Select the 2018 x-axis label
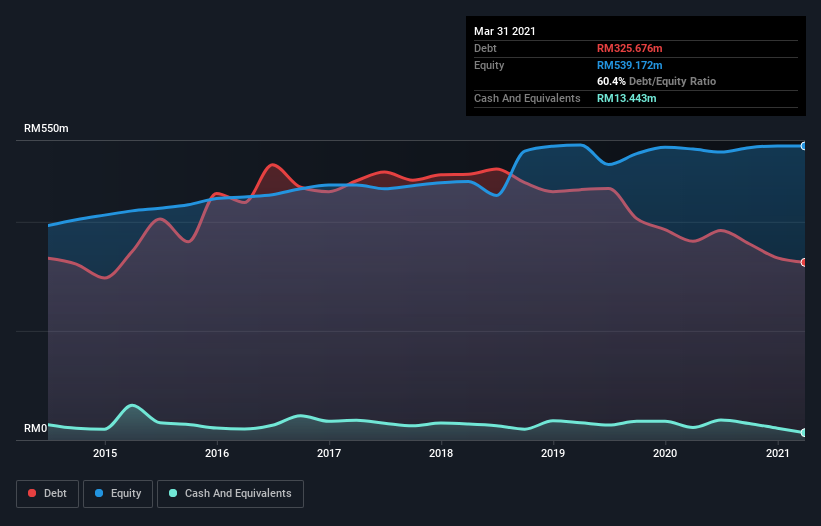821x526 pixels. pos(441,453)
